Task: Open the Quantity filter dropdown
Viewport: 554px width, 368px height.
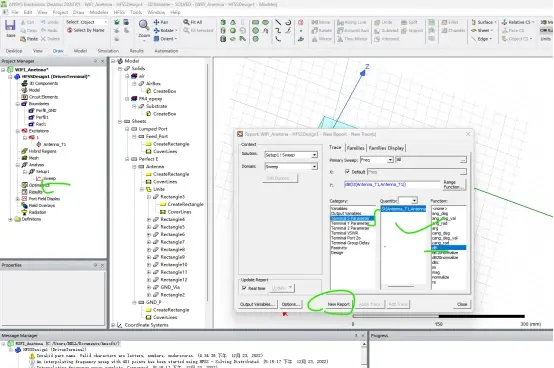Action: (414, 201)
